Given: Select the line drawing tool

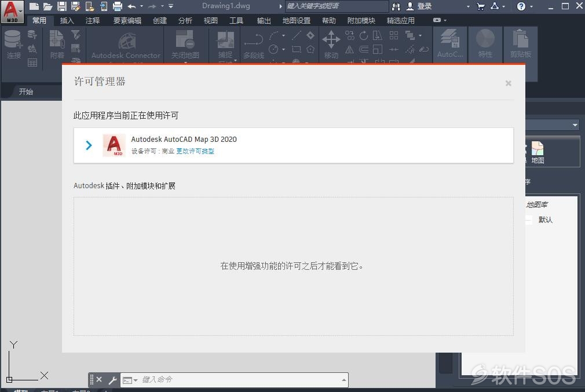Looking at the screenshot, I should click(296, 35).
